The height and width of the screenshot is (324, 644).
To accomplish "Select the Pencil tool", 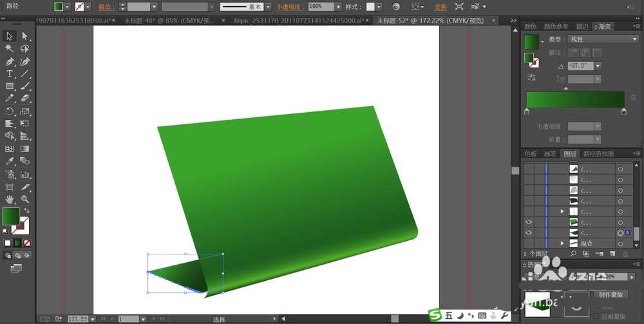I will click(10, 99).
